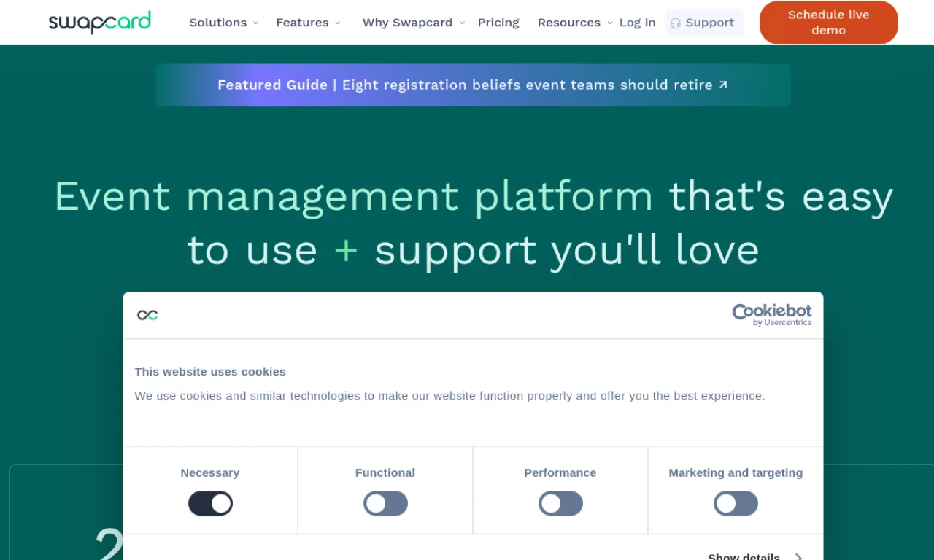Screen dimensions: 934x560
Task: Click the Support button
Action: pyautogui.click(x=705, y=23)
